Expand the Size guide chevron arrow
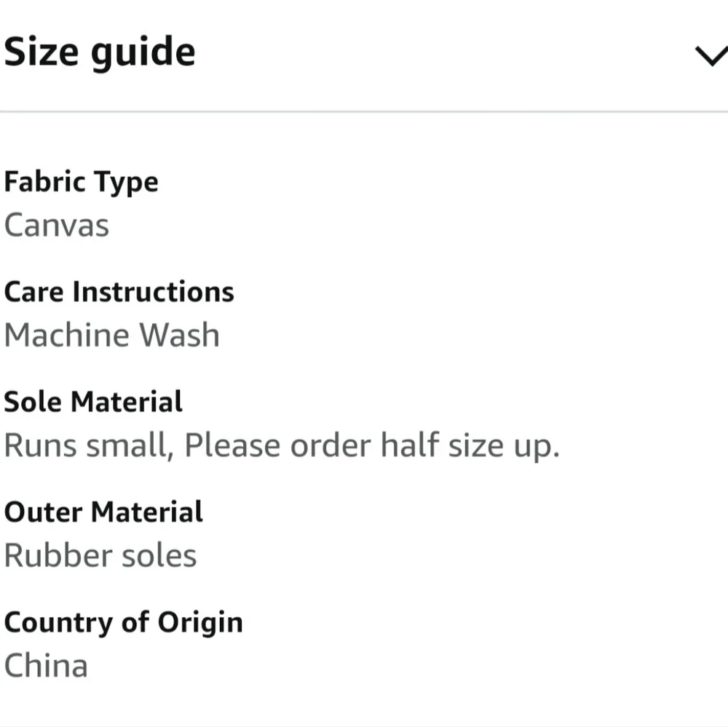This screenshot has height=727, width=728. tap(711, 55)
